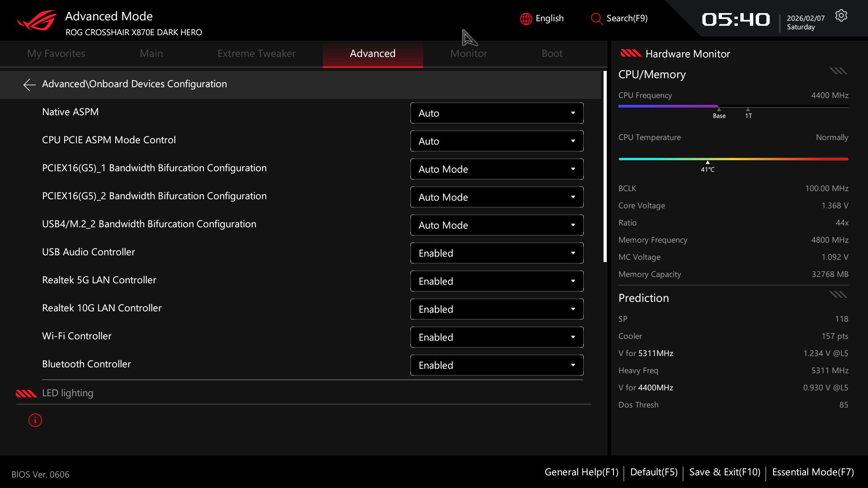Open USB Audio Controller Enabled dropdown
This screenshot has width=868, height=488.
496,253
